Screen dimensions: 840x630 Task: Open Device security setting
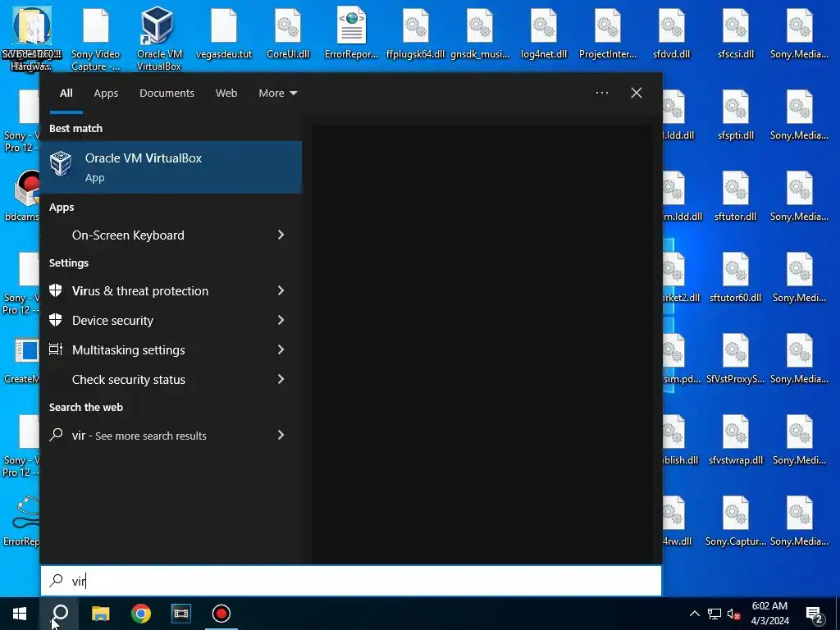click(x=161, y=321)
